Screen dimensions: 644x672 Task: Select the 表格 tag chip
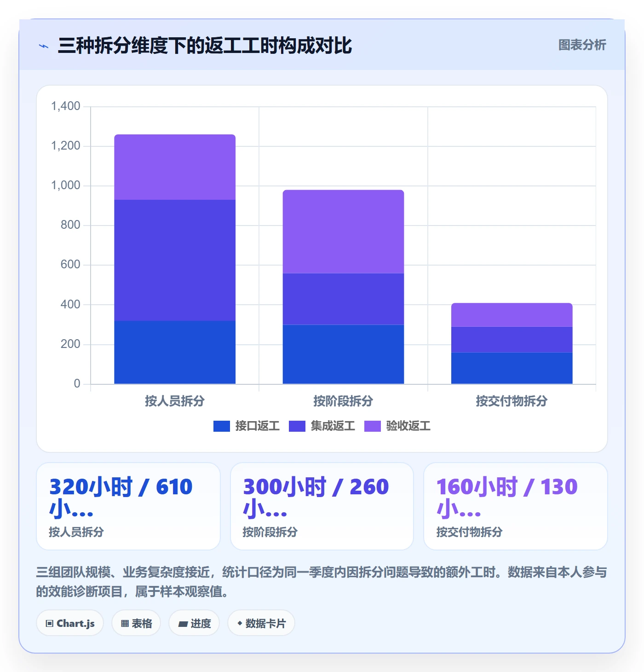click(136, 623)
